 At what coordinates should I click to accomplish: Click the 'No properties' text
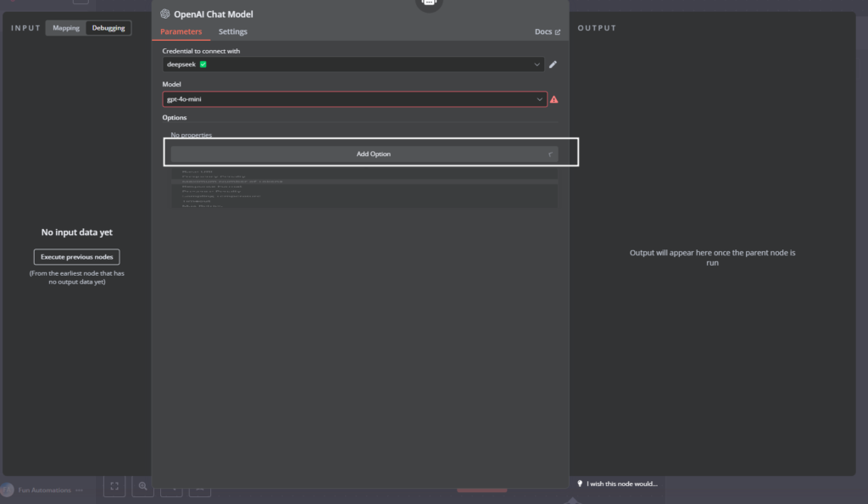click(x=191, y=135)
